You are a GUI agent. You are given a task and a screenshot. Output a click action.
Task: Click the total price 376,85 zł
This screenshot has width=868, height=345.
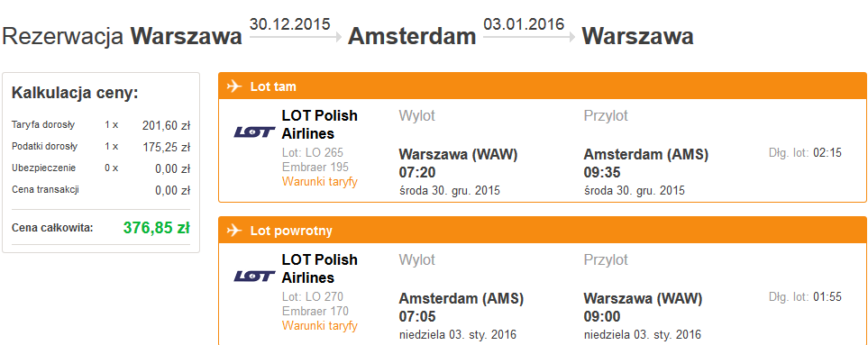(x=157, y=227)
